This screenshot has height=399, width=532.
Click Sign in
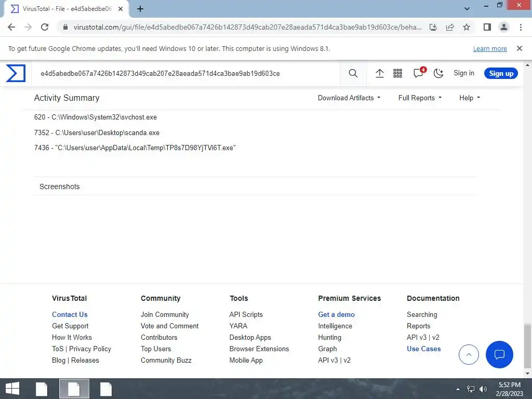coord(464,73)
